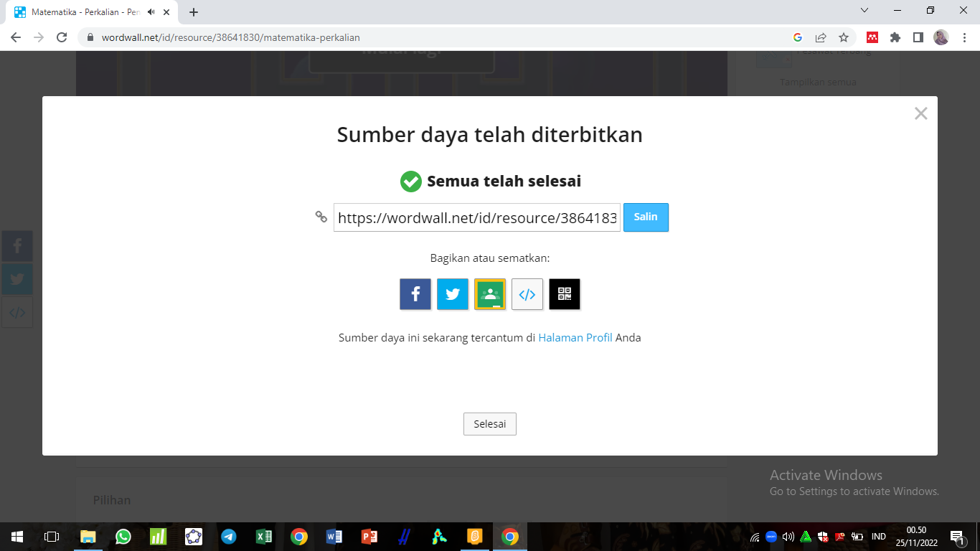This screenshot has width=980, height=551.
Task: Open the first Chrome icon on taskbar
Action: 298,537
